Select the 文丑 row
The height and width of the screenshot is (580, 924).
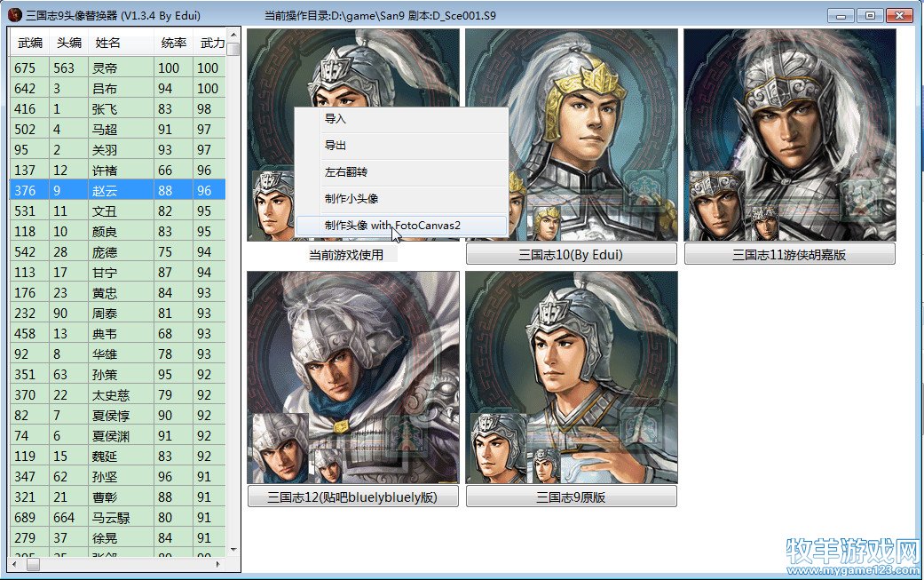click(x=118, y=211)
